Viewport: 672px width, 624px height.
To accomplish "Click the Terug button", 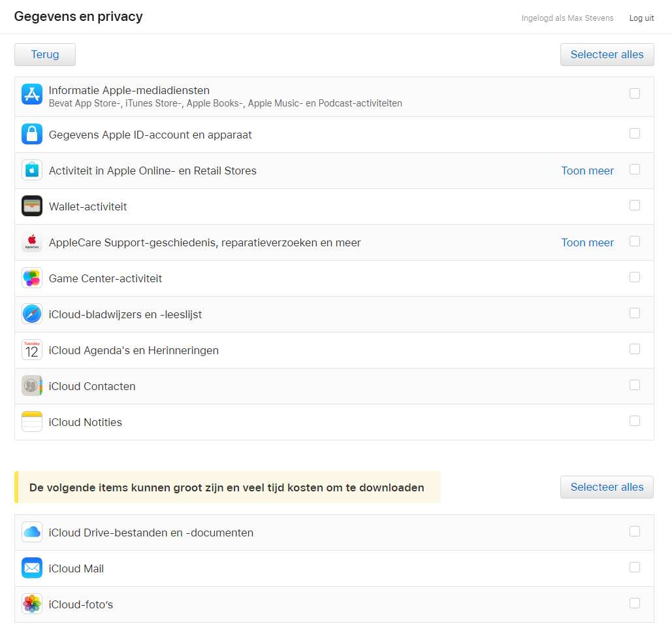I will (45, 54).
